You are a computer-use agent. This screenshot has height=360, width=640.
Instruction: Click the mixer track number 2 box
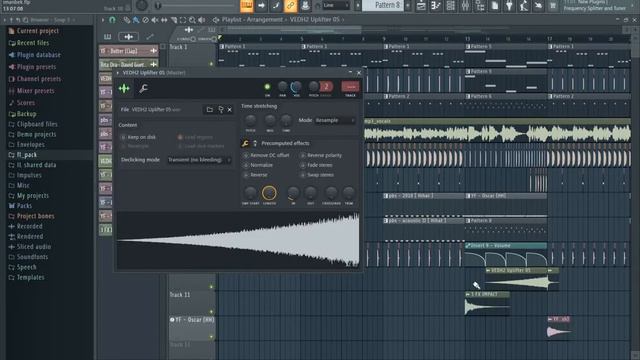(x=326, y=87)
